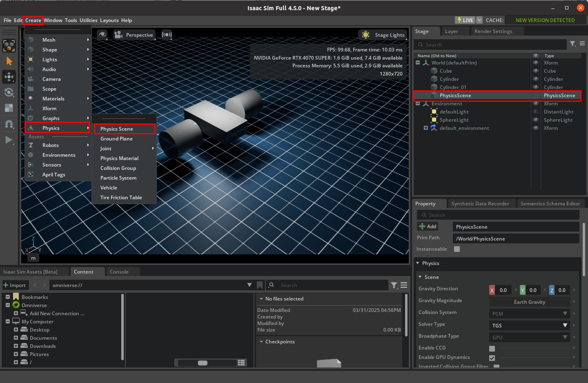The image size is (588, 383).
Task: Click Physics Scene in Create submenu
Action: [125, 129]
